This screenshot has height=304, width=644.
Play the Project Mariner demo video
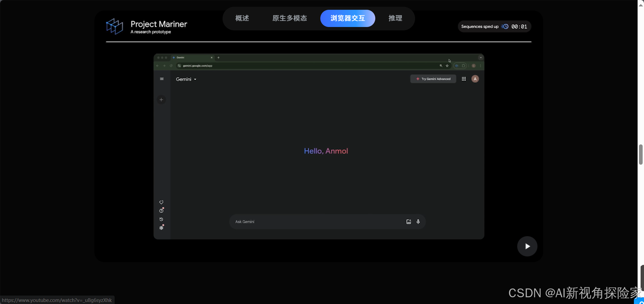coord(527,246)
